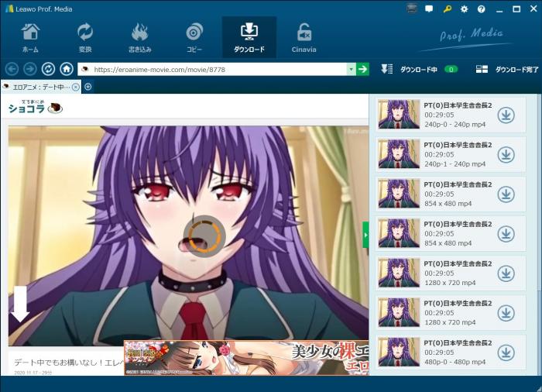Viewport: 542px width, 392px height.
Task: Add a new browser tab with plus
Action: (x=88, y=87)
